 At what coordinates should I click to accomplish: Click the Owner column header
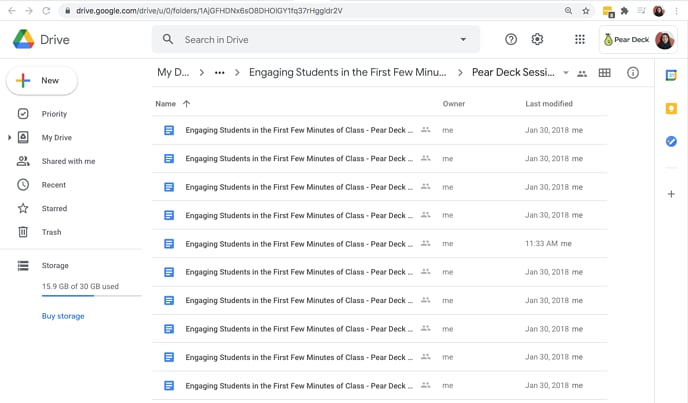pyautogui.click(x=454, y=104)
